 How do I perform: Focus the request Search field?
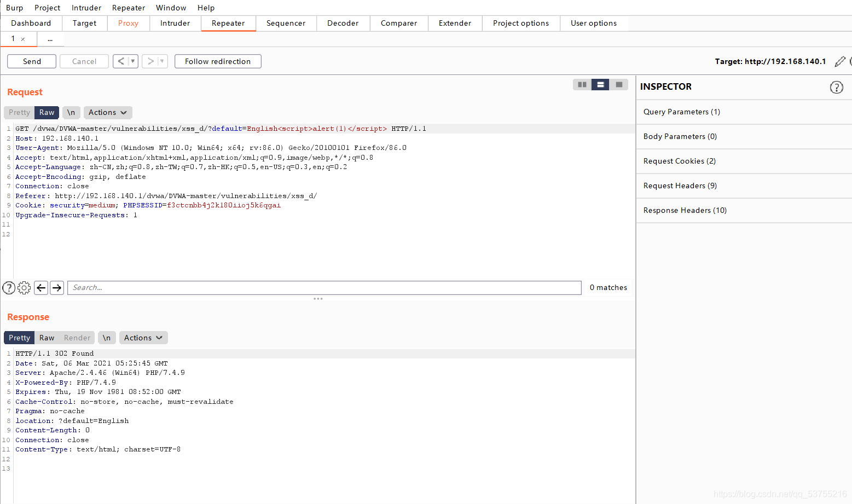point(324,288)
